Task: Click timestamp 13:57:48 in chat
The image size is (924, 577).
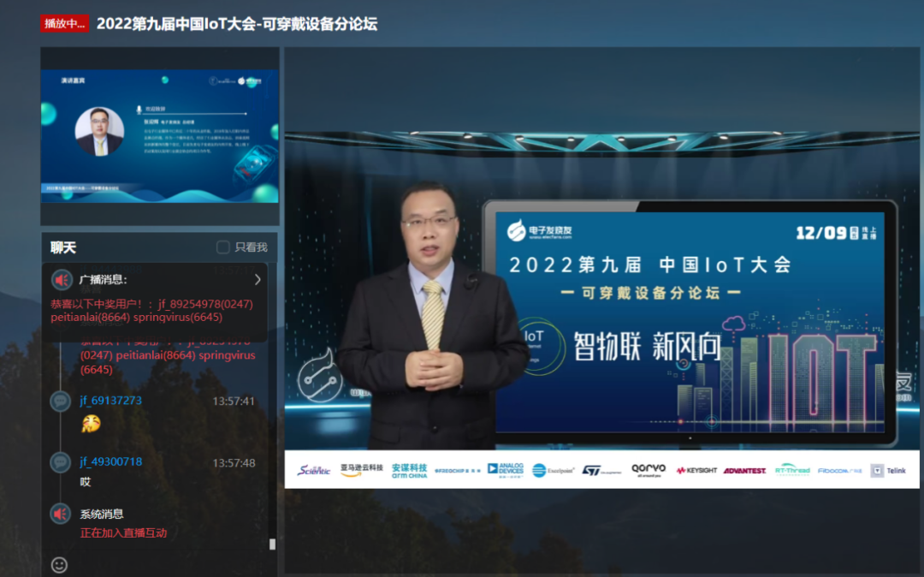Action: (234, 463)
